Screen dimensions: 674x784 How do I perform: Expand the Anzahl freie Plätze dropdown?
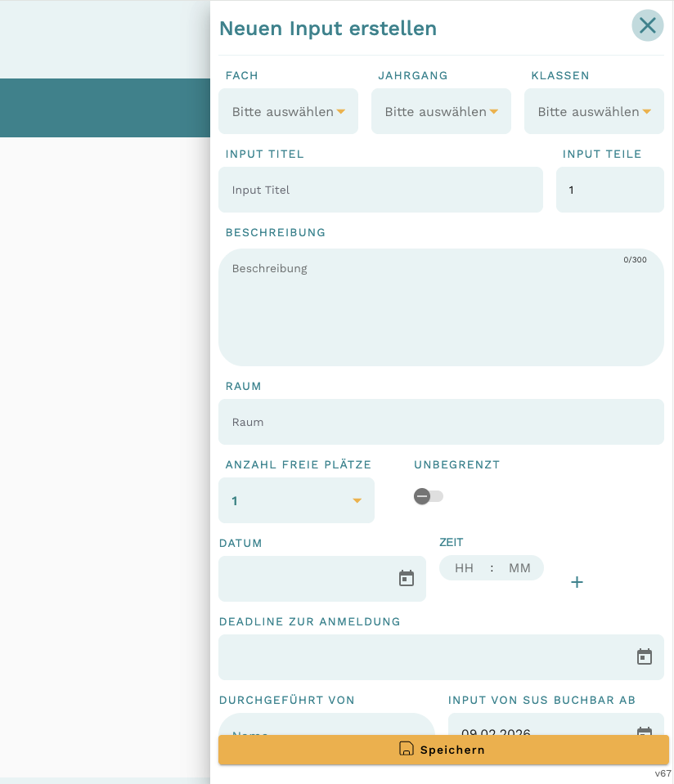pyautogui.click(x=296, y=500)
